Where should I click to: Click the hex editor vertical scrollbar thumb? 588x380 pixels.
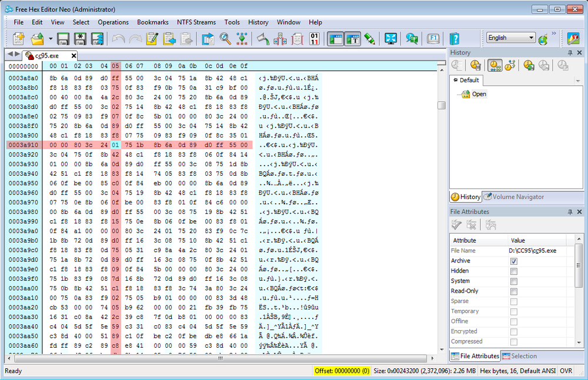[x=442, y=105]
